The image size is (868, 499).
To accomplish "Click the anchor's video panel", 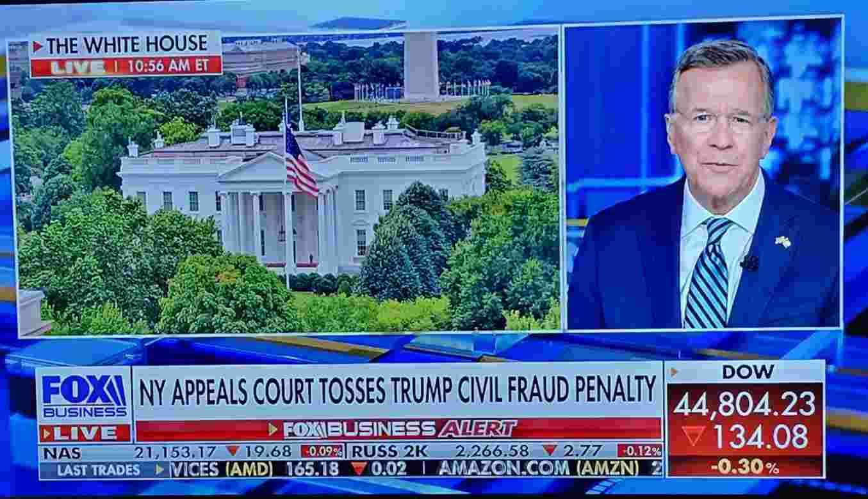I will tap(703, 174).
